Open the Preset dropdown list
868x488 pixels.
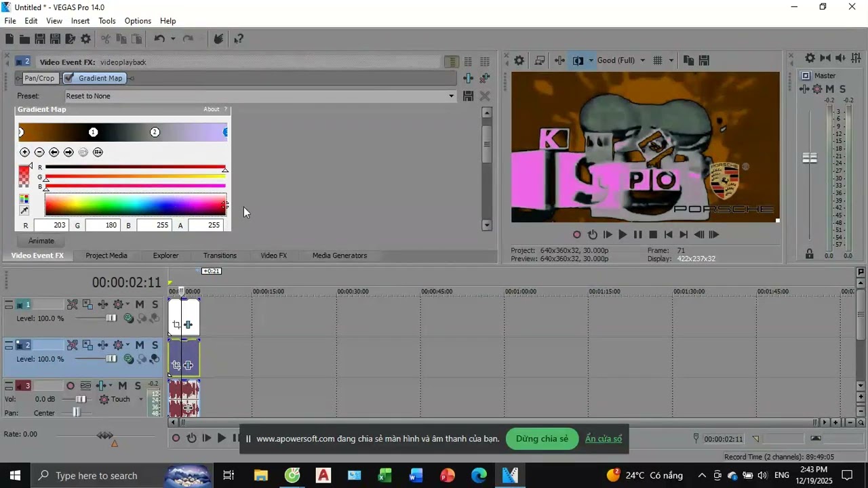452,96
